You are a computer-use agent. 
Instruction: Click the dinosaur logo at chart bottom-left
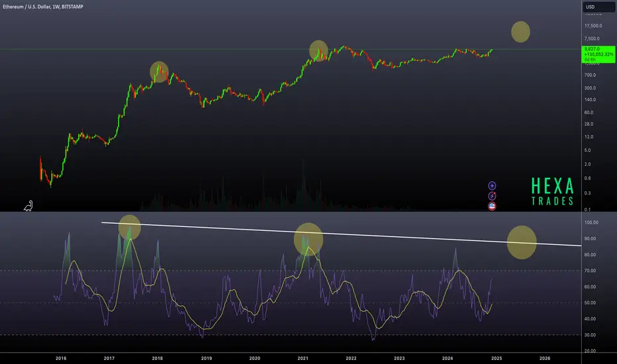[x=28, y=206]
